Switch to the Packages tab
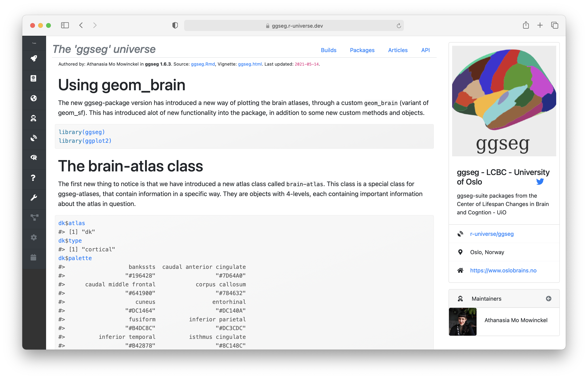 point(362,50)
